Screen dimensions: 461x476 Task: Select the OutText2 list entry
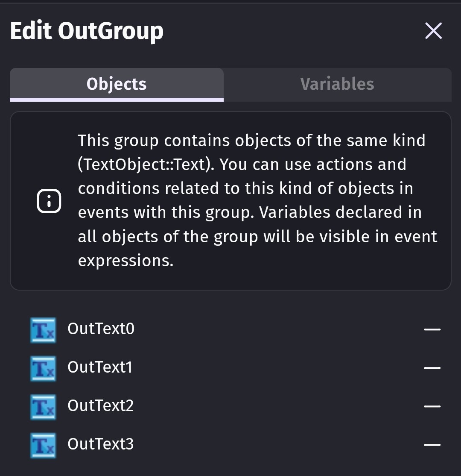tap(101, 405)
